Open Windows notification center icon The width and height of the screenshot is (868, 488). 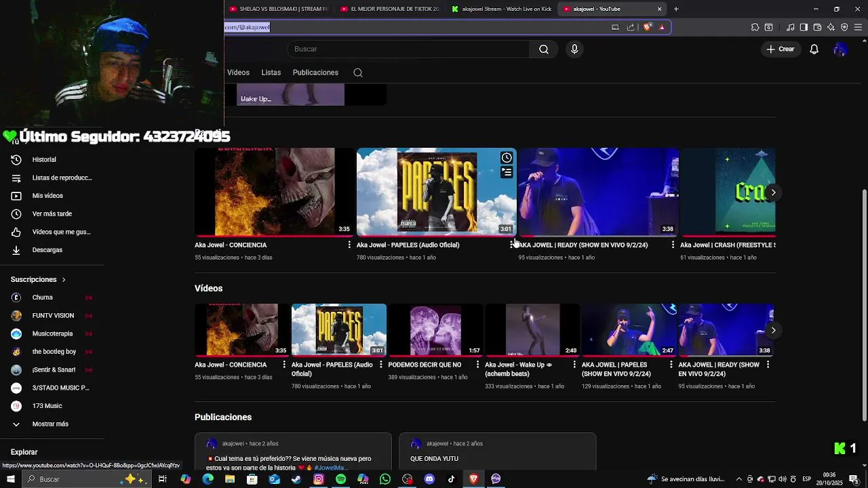coord(854,479)
